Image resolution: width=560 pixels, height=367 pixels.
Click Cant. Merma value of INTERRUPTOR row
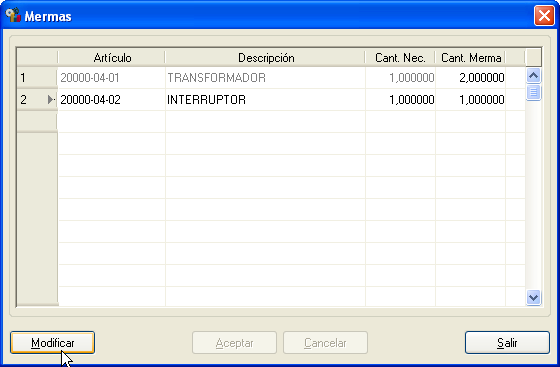[471, 100]
